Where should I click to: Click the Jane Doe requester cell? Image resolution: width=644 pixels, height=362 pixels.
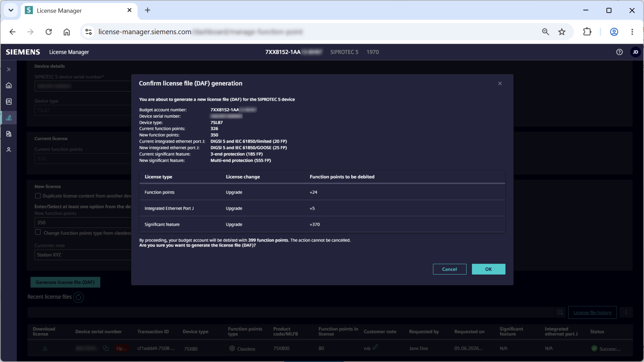tap(418, 348)
